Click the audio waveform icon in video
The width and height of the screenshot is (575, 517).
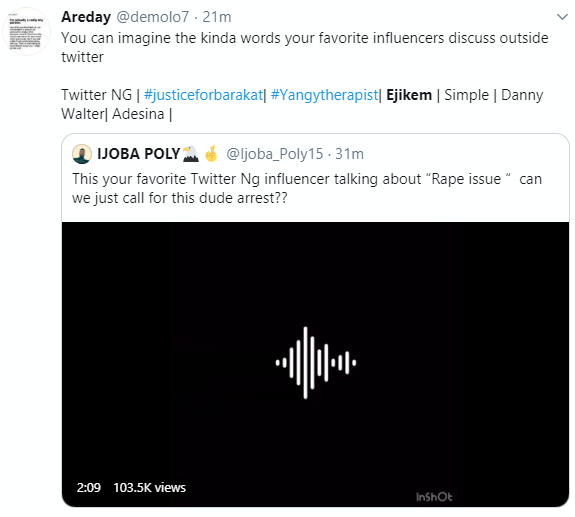click(x=316, y=362)
